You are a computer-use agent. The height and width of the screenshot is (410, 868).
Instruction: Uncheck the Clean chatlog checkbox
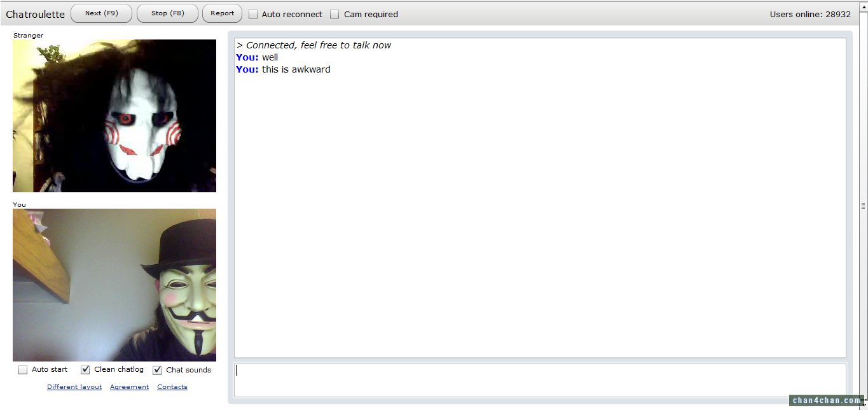coord(85,370)
